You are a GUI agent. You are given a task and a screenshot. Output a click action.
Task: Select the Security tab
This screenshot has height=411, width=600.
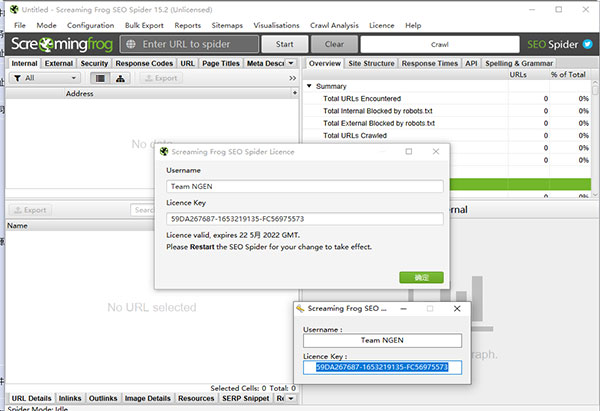pos(94,63)
